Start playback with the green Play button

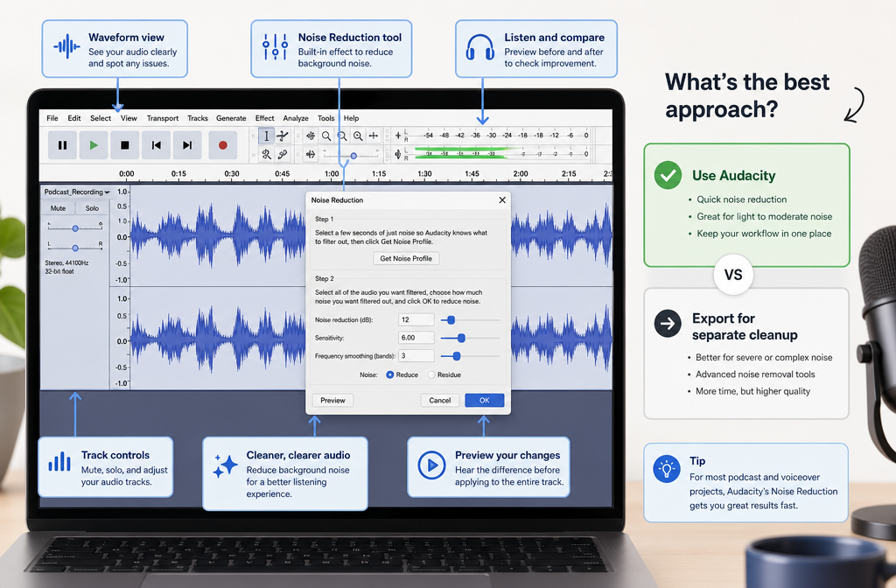pos(94,145)
